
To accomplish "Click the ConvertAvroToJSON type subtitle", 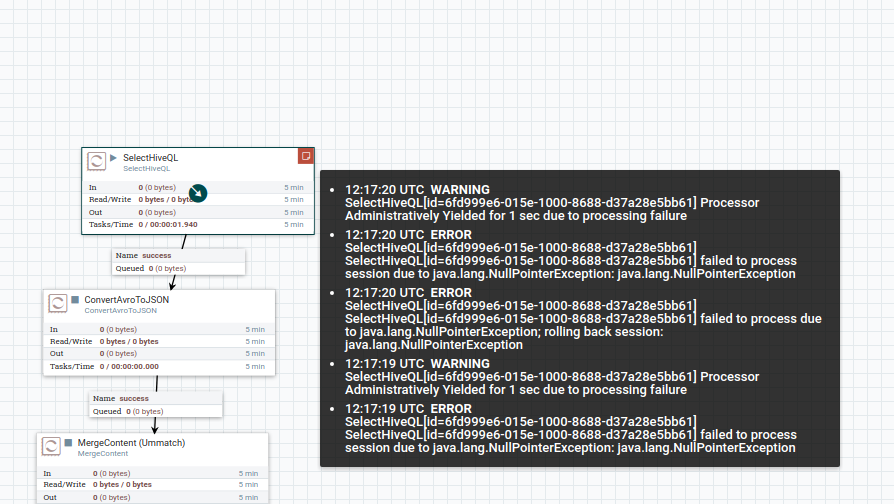I will [x=120, y=311].
